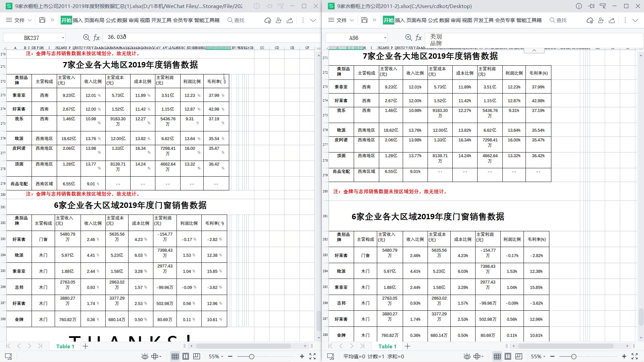644x362 pixels.
Task: Click the add collaborator icon in left window
Action: coord(279,20)
